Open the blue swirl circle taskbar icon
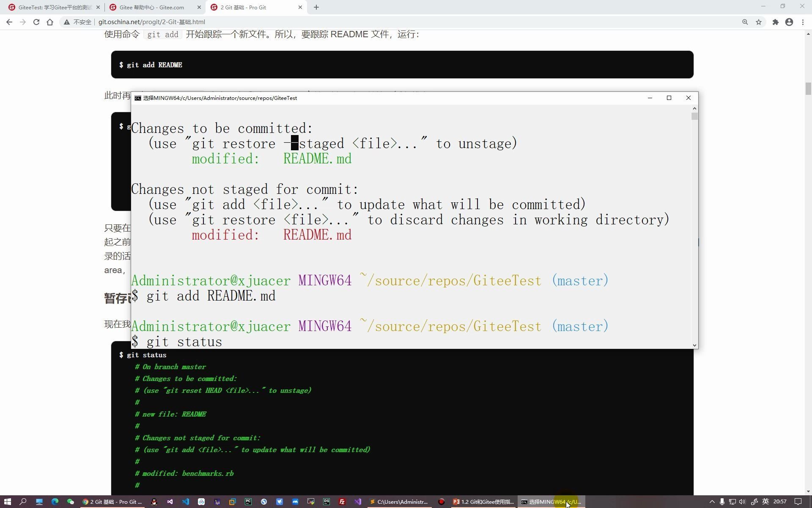The image size is (812, 508). pyautogui.click(x=264, y=502)
